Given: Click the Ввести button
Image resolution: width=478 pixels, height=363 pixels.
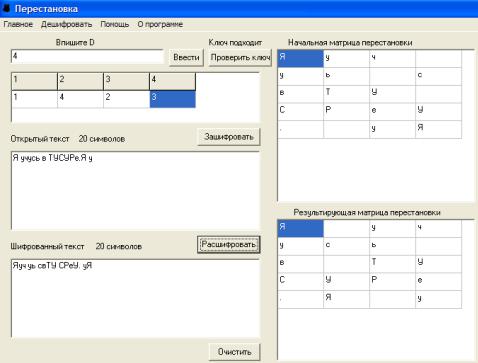Looking at the screenshot, I should tap(186, 58).
